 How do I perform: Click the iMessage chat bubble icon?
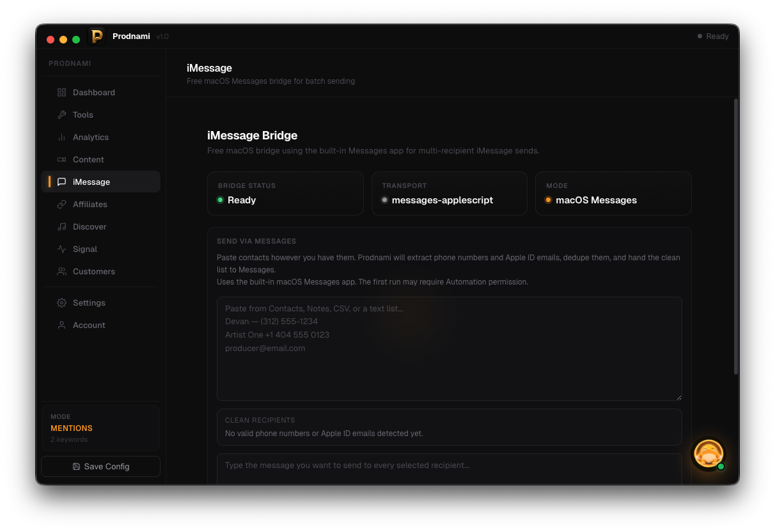61,182
